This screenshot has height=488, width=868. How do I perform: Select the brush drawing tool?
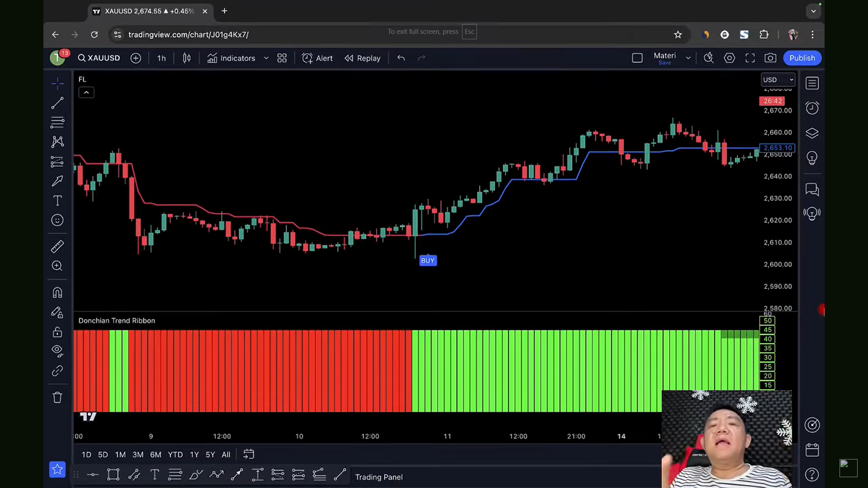pos(57,181)
